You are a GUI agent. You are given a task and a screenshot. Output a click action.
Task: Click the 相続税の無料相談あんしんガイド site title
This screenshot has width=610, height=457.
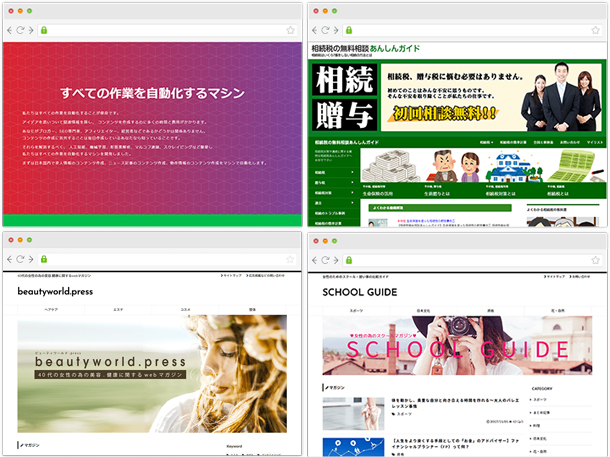click(365, 49)
